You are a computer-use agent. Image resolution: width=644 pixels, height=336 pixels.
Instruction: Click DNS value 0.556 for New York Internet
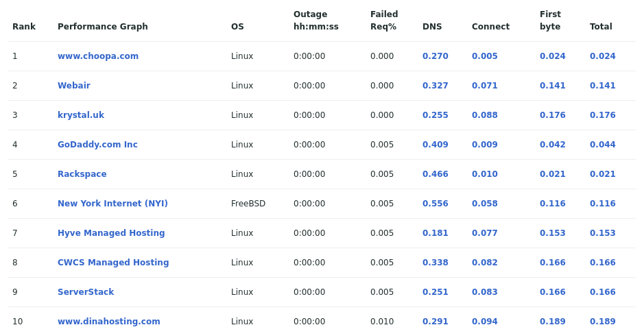point(436,204)
